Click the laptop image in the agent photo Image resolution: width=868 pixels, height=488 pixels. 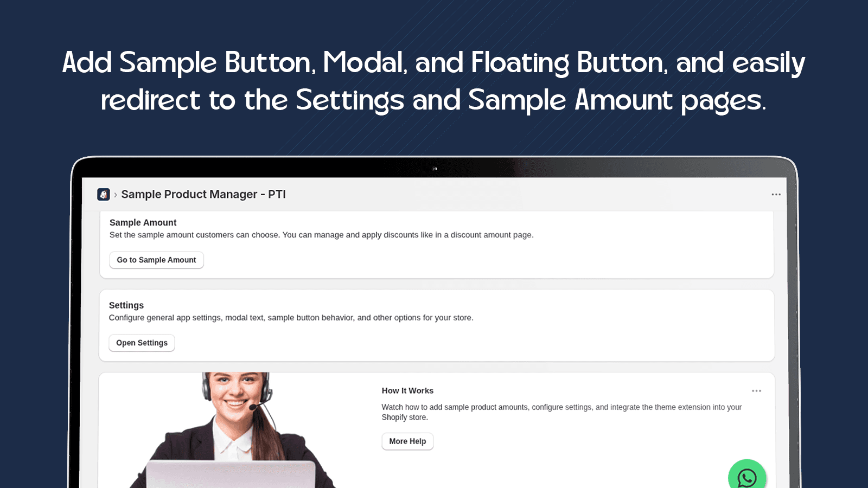click(231, 474)
